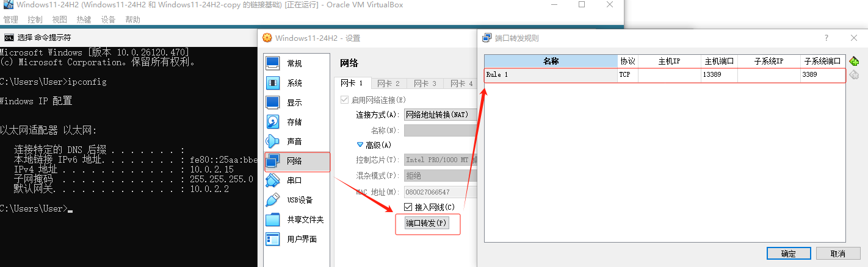Screen dimensions: 868x267
Task: Click command prompt icon in cmd title bar
Action: coord(9,37)
